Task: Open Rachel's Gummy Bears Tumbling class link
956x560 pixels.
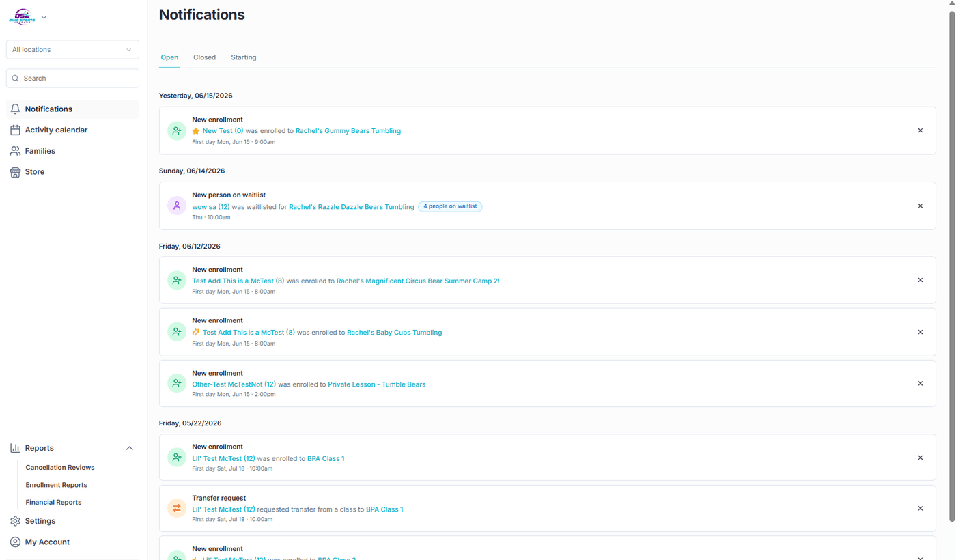Action: pos(348,131)
